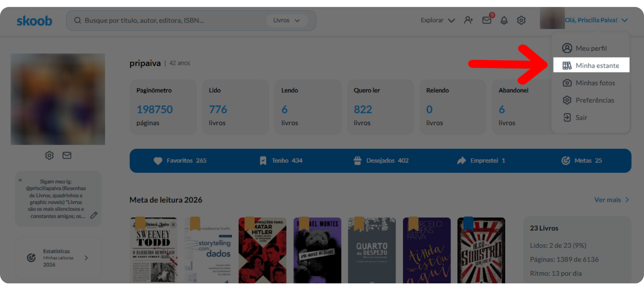
Task: Open the Emprestei 1 tab
Action: click(481, 161)
